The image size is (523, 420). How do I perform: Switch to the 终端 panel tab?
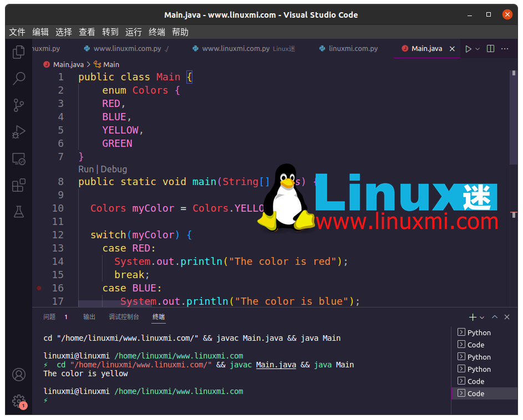pyautogui.click(x=159, y=317)
